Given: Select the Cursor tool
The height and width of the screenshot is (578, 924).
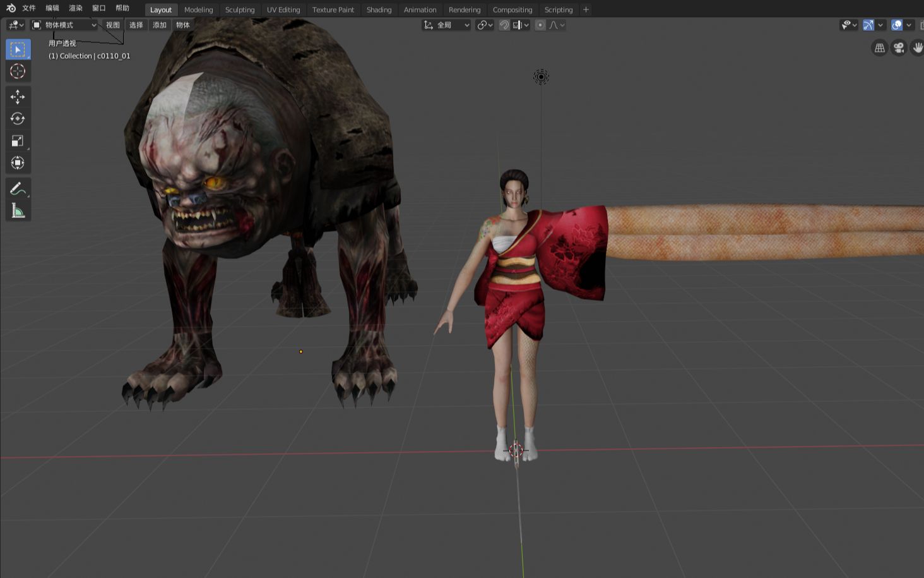Looking at the screenshot, I should pos(18,71).
